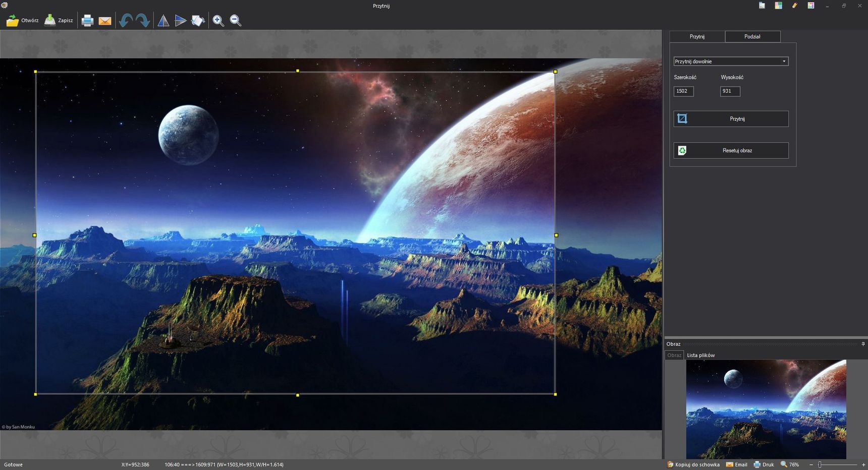Click the app logo flower icon in the title bar
Viewport: 868px width, 470px height.
click(x=5, y=5)
